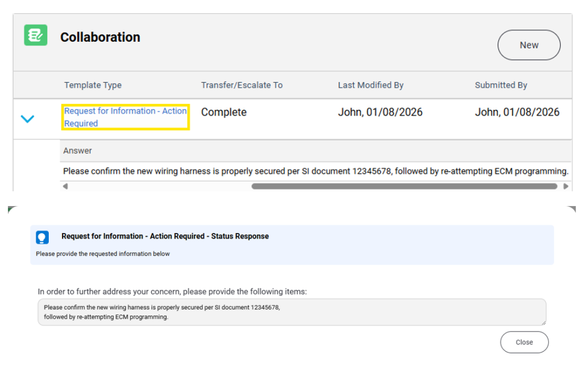Click the textarea resize handle corner

coord(543,323)
